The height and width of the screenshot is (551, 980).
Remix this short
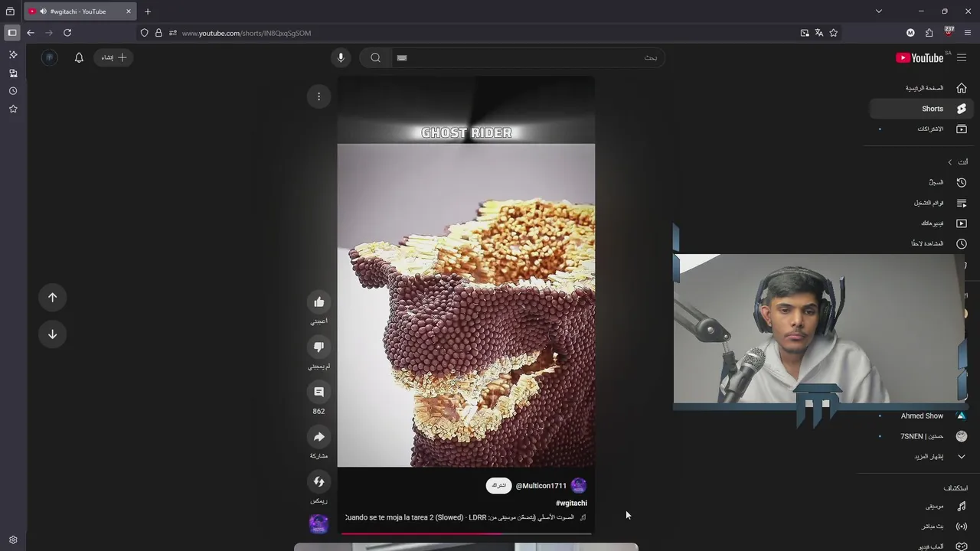click(319, 481)
